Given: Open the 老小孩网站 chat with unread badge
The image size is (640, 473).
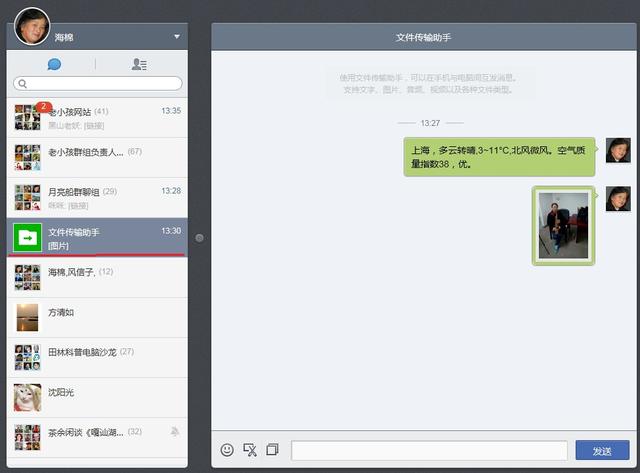Looking at the screenshot, I should click(x=97, y=117).
